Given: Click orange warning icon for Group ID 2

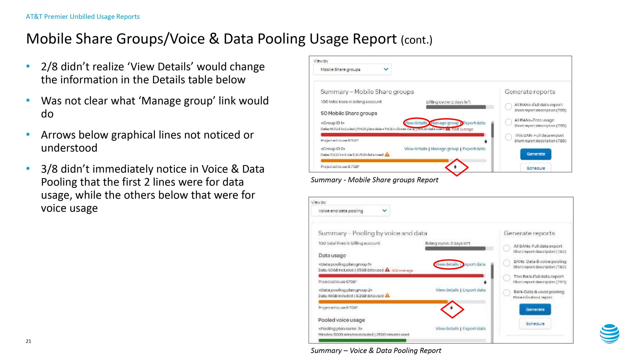Looking at the screenshot, I should click(387, 154).
